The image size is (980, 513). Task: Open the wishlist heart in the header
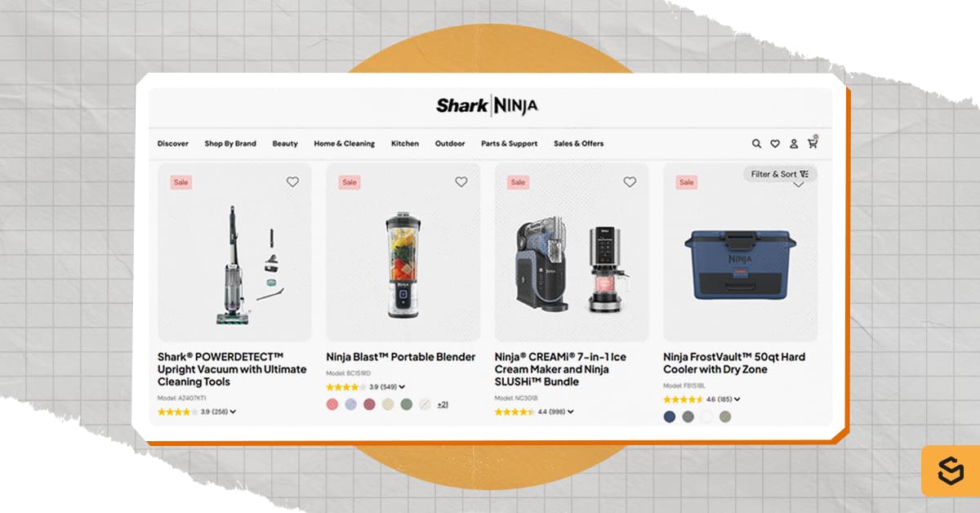775,144
